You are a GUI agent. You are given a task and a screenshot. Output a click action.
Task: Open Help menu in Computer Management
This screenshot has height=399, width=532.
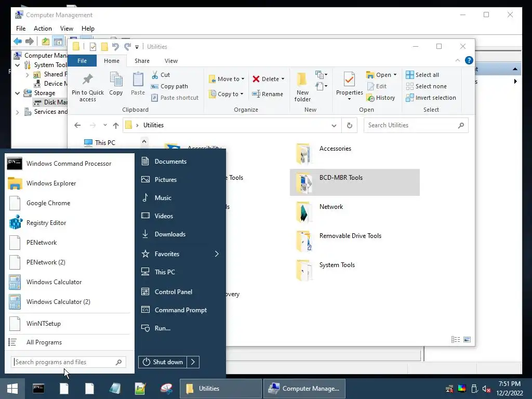(88, 29)
